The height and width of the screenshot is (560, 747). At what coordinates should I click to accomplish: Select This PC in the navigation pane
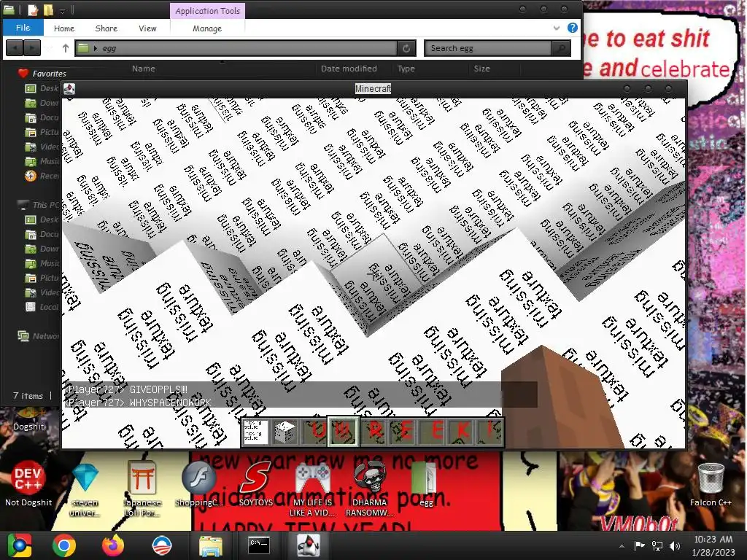(38, 205)
